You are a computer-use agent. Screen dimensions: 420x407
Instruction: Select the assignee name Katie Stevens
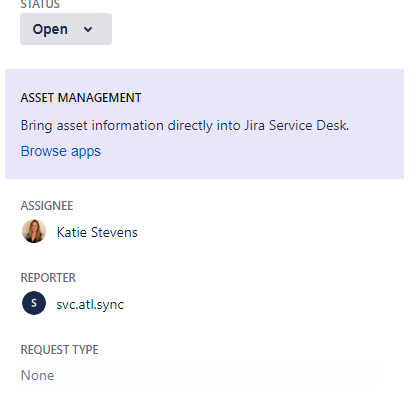pyautogui.click(x=97, y=232)
